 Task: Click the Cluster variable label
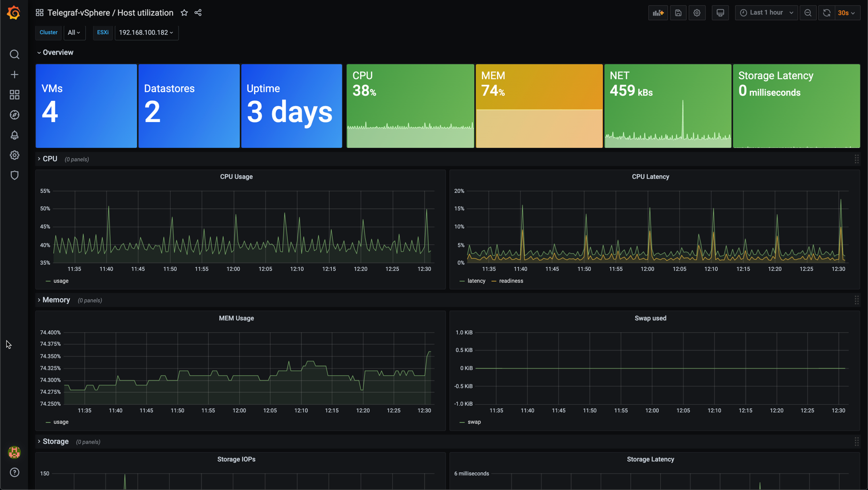coord(49,33)
